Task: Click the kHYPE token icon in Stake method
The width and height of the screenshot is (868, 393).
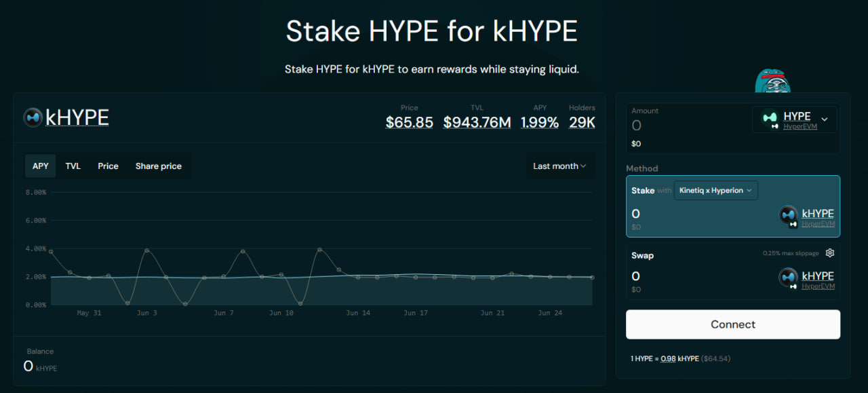Action: [788, 216]
